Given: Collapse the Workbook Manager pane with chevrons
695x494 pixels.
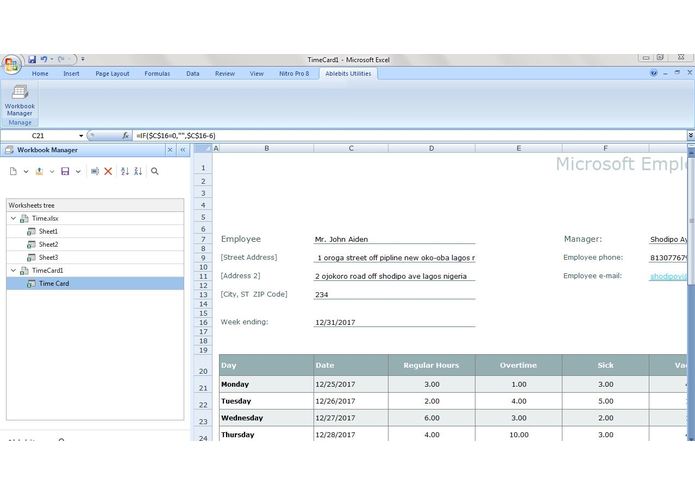Looking at the screenshot, I should (x=183, y=150).
